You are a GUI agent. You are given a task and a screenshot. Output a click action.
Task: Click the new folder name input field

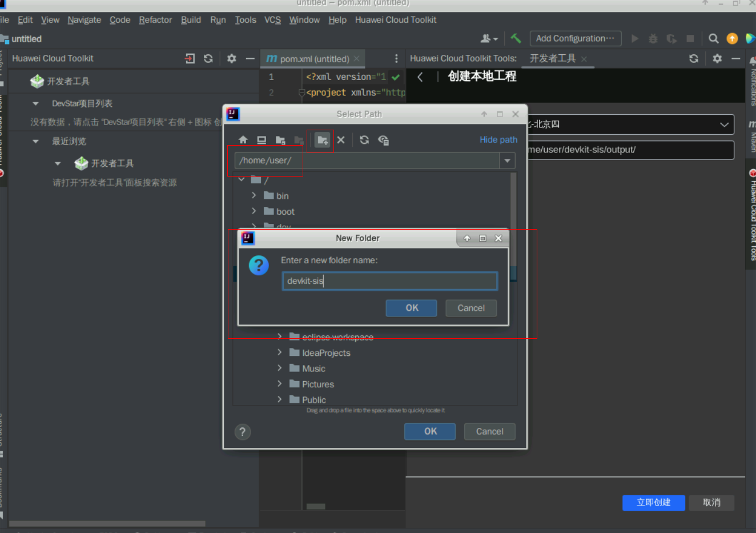click(x=389, y=281)
